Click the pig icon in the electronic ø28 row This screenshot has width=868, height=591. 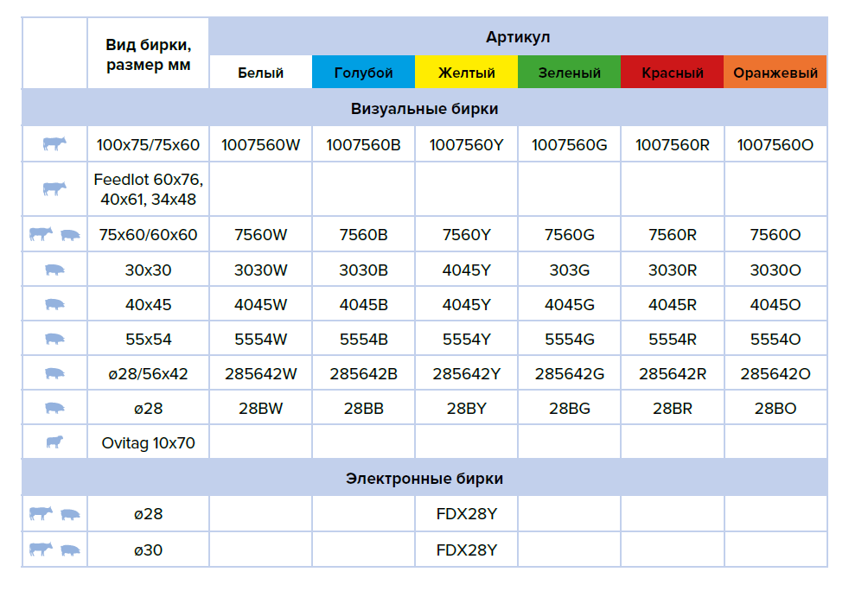70,515
